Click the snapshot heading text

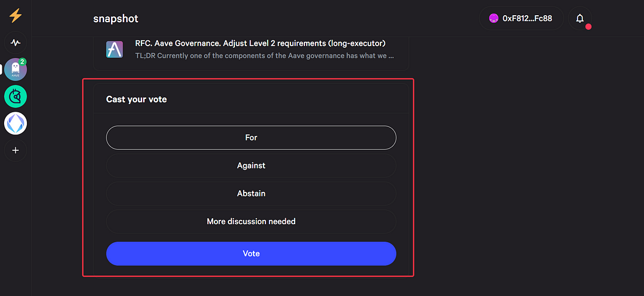[116, 19]
